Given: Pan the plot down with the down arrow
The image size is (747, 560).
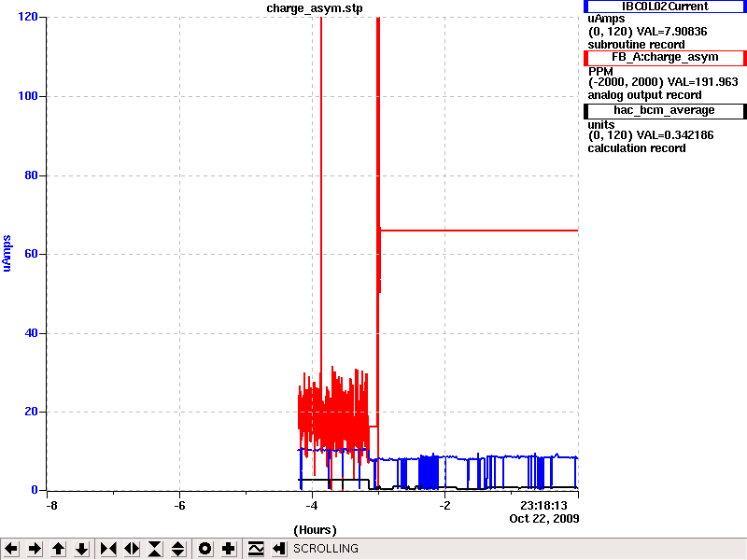Looking at the screenshot, I should (82, 549).
